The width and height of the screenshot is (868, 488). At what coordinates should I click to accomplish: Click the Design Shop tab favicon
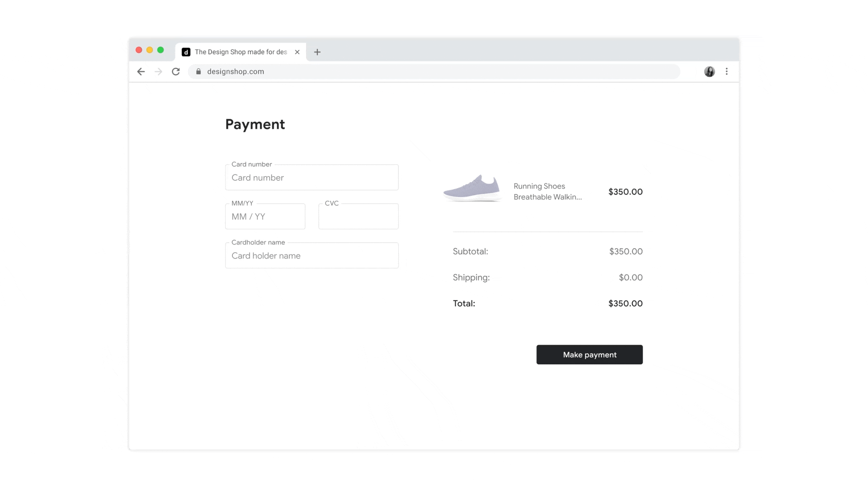coord(186,52)
